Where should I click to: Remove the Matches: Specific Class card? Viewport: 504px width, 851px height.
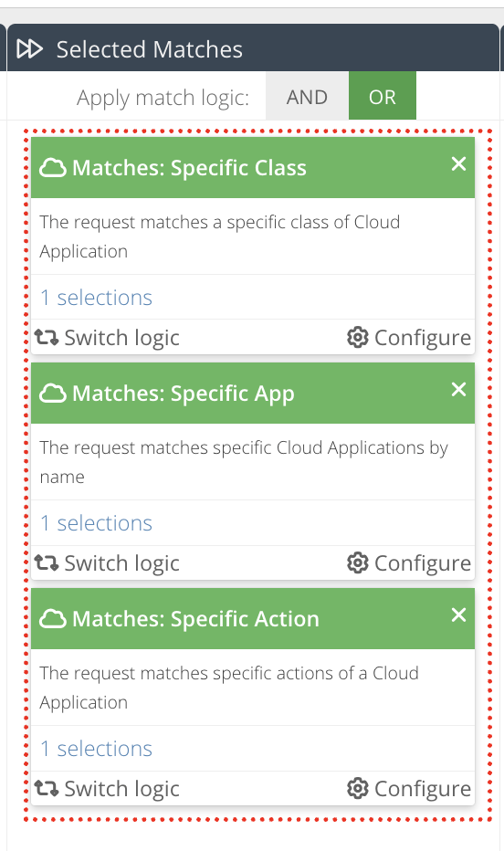coord(458,164)
